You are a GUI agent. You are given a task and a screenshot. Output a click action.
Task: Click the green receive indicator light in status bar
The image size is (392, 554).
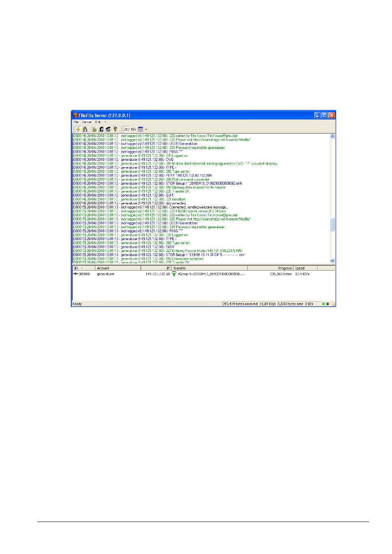pyautogui.click(x=323, y=304)
